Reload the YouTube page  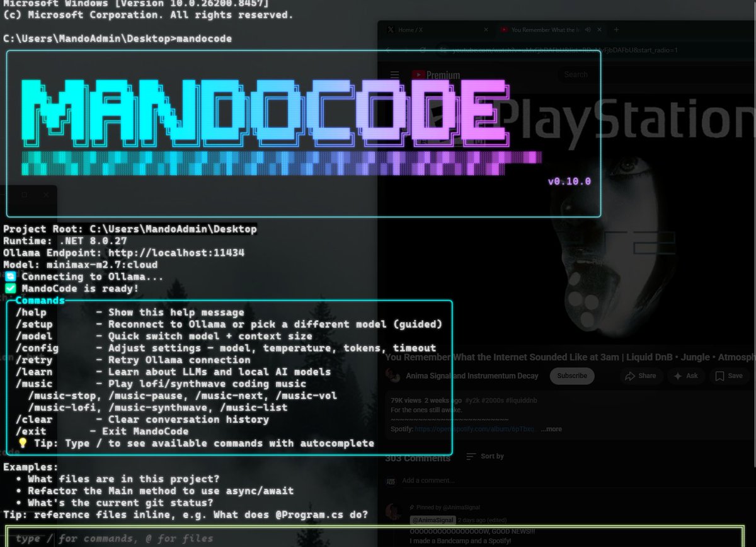[423, 50]
